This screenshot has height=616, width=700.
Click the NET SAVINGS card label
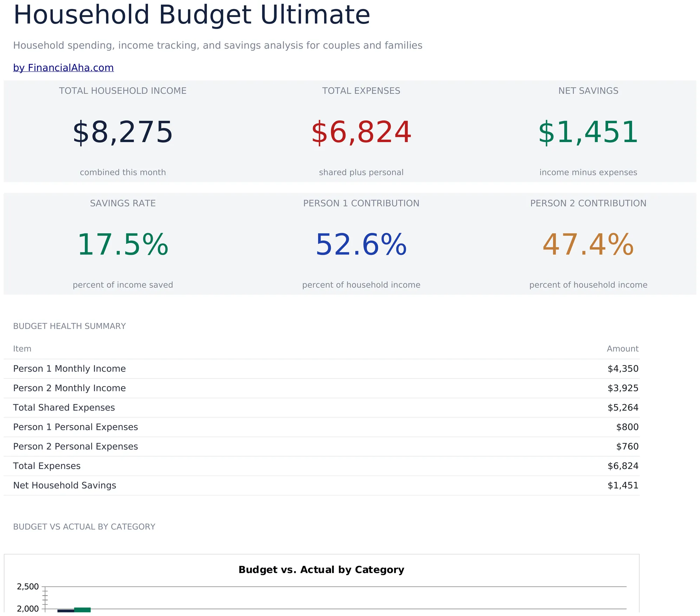[x=588, y=91]
